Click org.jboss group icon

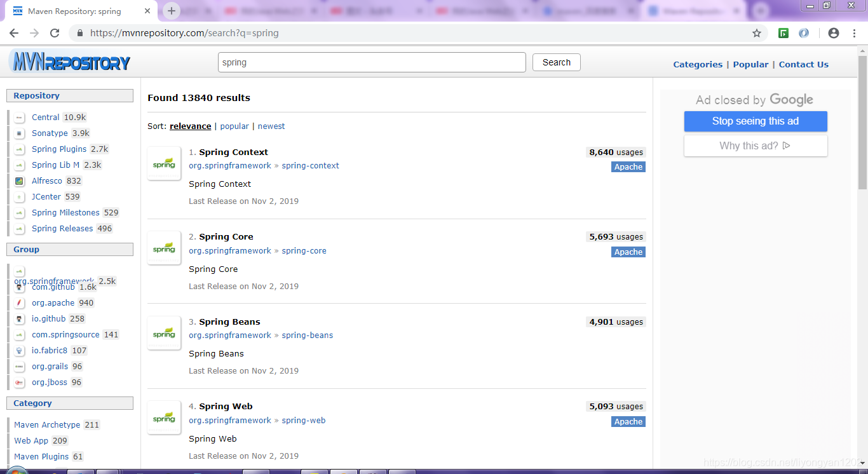20,383
